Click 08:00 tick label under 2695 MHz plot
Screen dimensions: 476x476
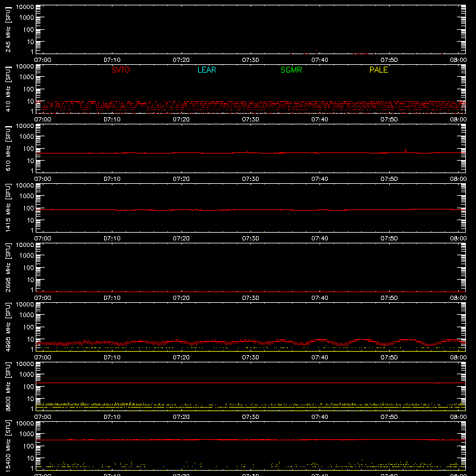click(x=458, y=298)
